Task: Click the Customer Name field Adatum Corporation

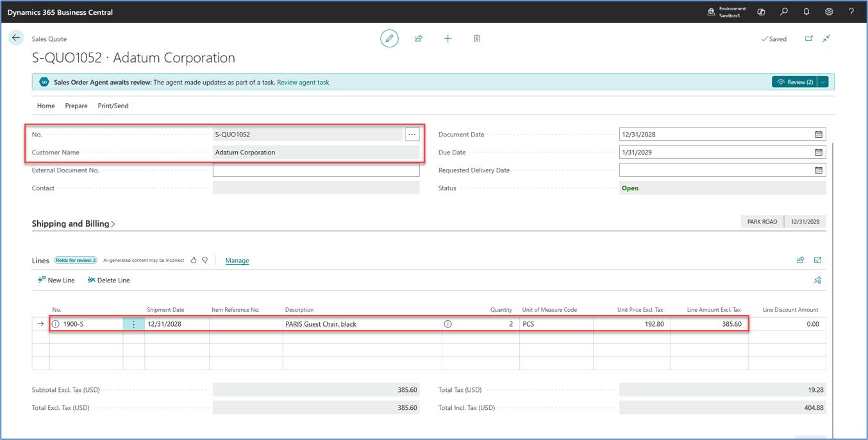Action: click(x=316, y=152)
